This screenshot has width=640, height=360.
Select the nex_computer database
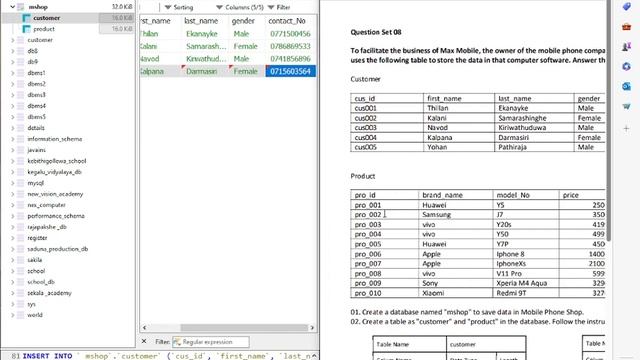coord(46,205)
